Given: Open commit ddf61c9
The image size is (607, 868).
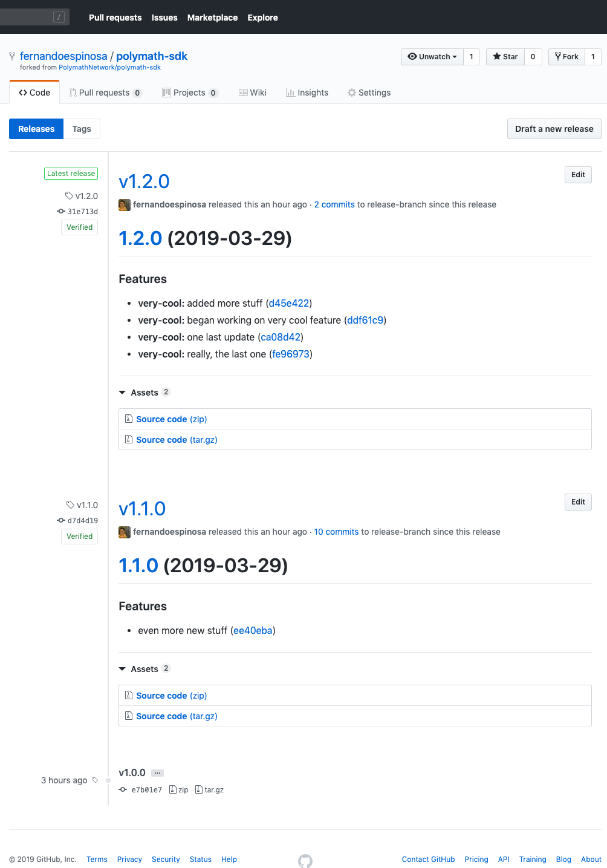Looking at the screenshot, I should pos(365,321).
